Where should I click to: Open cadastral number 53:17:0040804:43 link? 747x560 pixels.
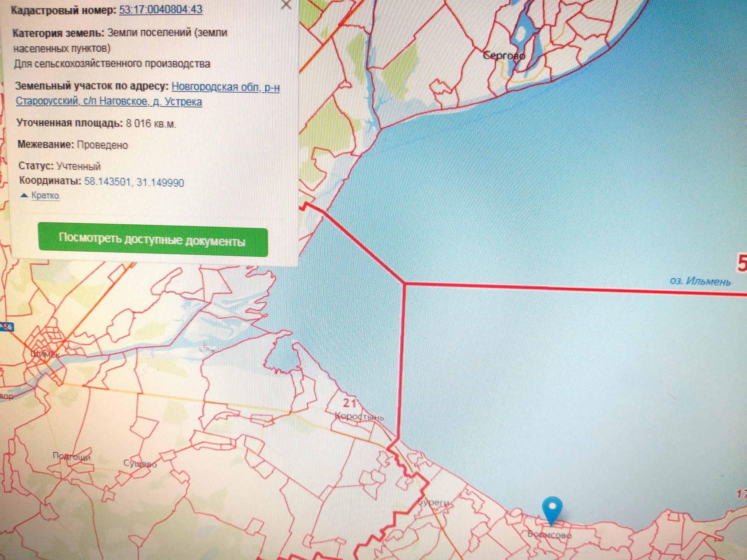(x=160, y=9)
